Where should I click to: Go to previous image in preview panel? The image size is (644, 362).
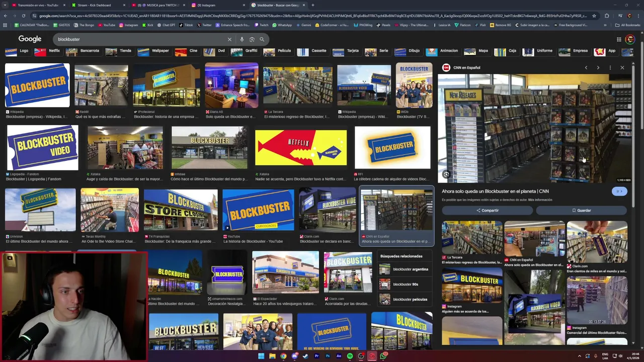pos(586,67)
